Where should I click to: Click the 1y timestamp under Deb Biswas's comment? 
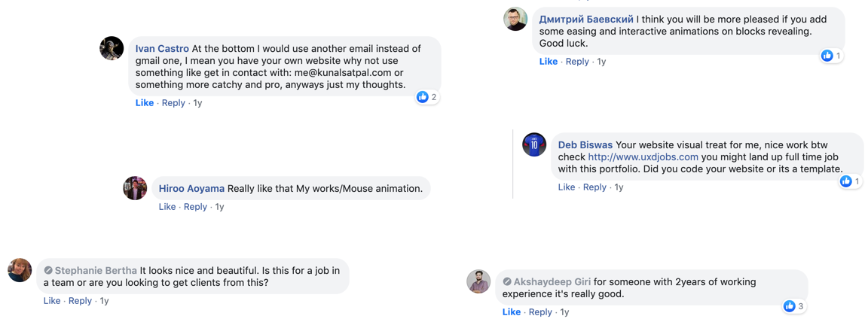(x=619, y=187)
